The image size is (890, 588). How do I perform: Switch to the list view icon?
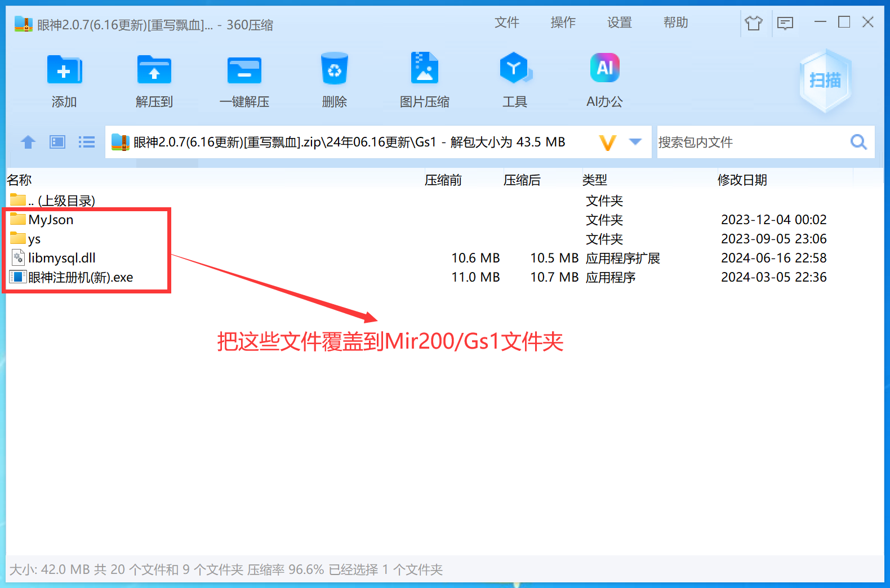87,142
